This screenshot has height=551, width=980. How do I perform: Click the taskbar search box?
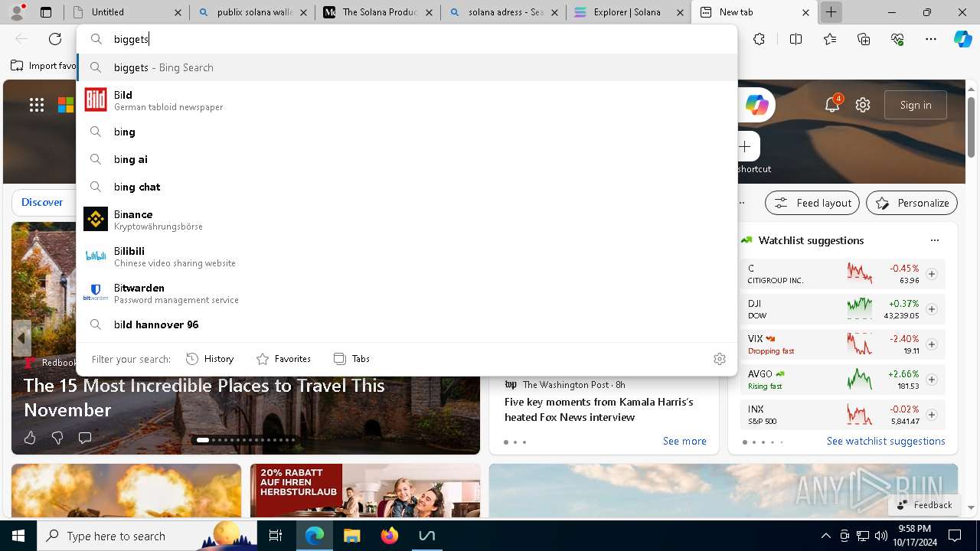[148, 536]
